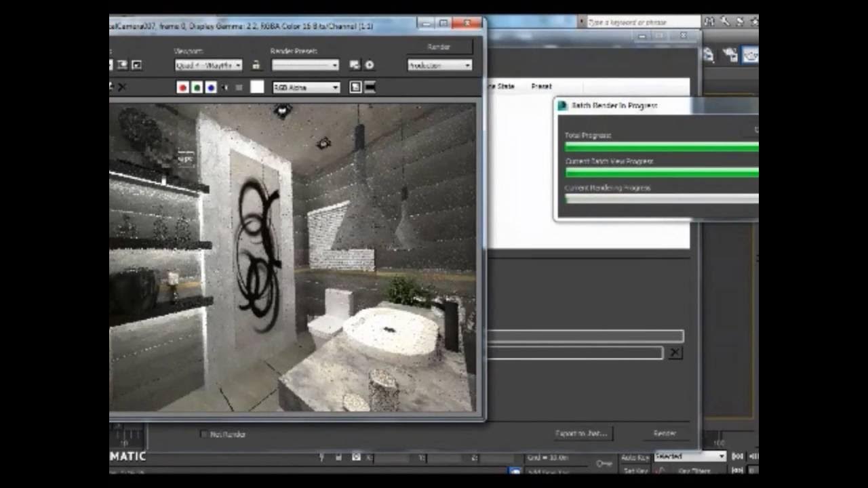Click the key lock icon in status bar
Viewport: 868px width, 488px height.
click(x=604, y=464)
